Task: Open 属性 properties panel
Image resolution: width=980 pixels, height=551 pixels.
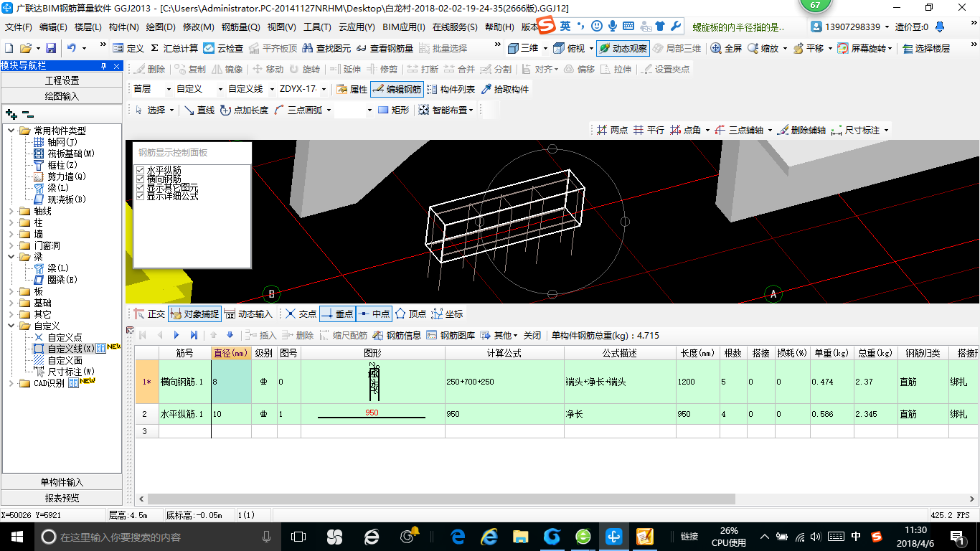Action: pos(352,90)
